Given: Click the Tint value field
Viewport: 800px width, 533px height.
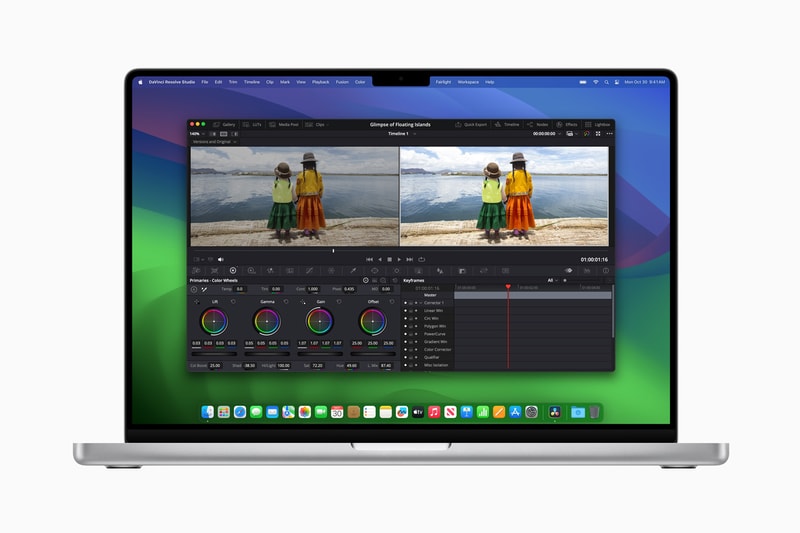Looking at the screenshot, I should 276,289.
